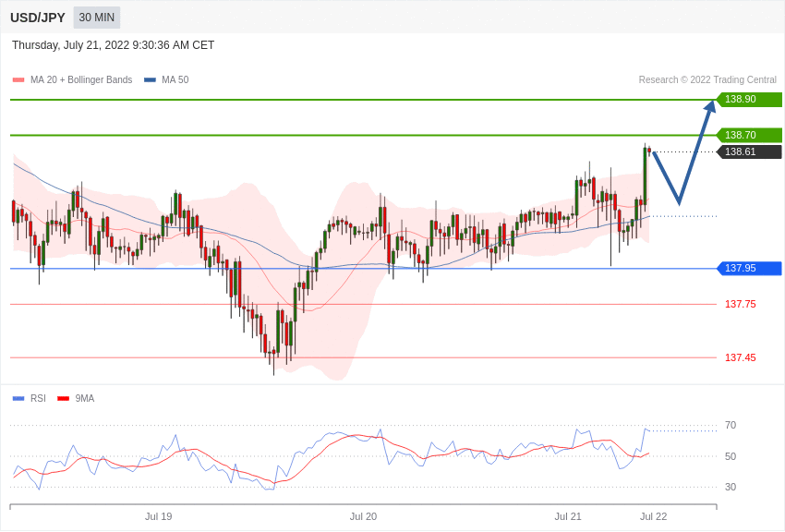
Task: Click the date line 'Thursday, July 21, 2022 9:30:36 AM CET'
Action: pyautogui.click(x=114, y=45)
